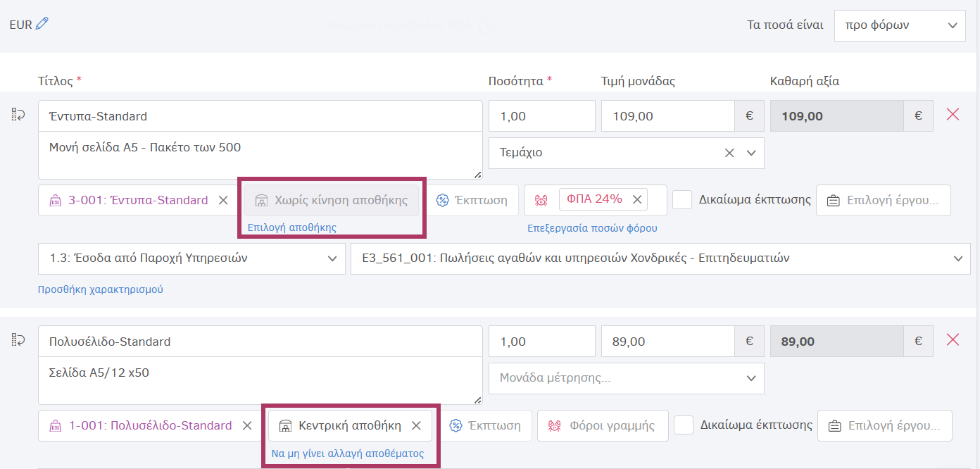This screenshot has height=469, width=980.
Task: Clear the Κεντρική αποθήκη warehouse selection
Action: coord(416,425)
